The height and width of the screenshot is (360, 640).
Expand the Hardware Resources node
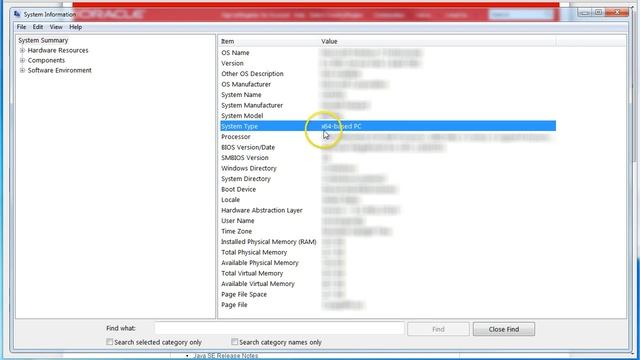pyautogui.click(x=22, y=50)
